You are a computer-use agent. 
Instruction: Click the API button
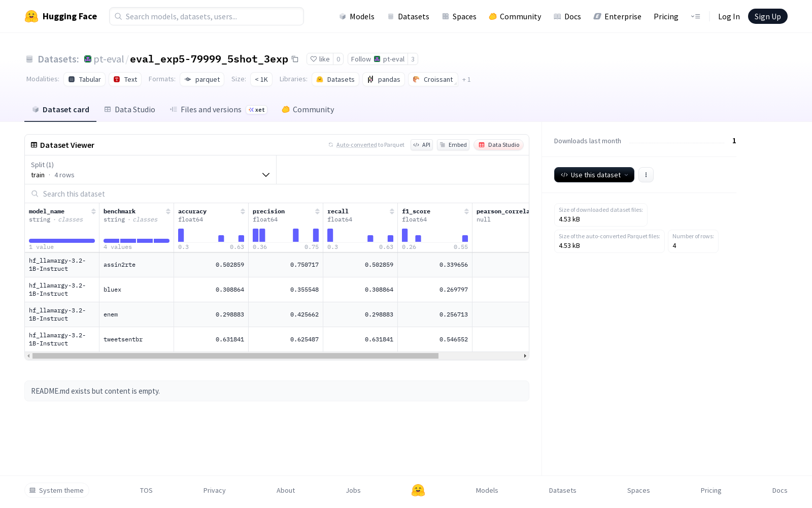[x=422, y=145]
